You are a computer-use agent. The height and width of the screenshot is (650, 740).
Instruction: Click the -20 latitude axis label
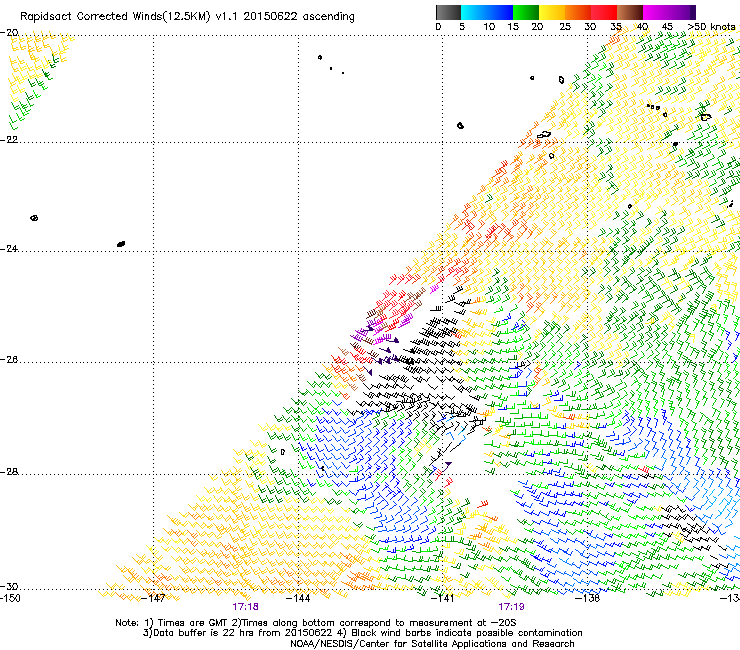click(9, 33)
